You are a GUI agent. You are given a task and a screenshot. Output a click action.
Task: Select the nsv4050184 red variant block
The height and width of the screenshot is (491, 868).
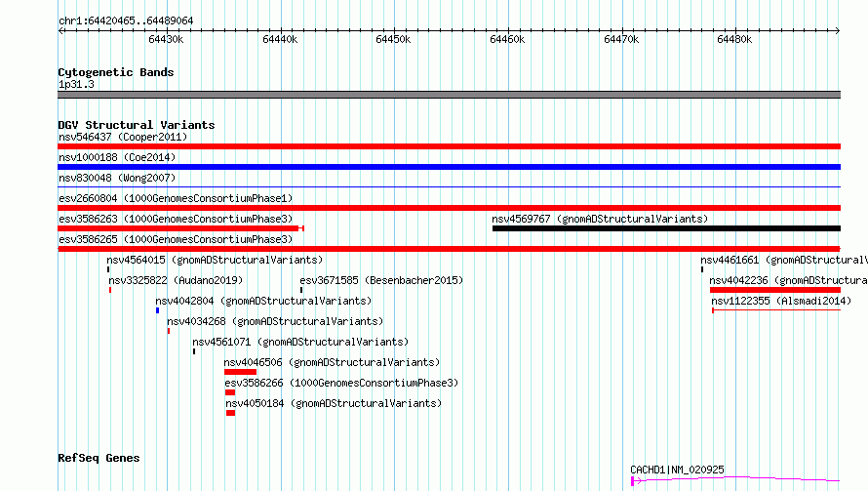pos(231,413)
